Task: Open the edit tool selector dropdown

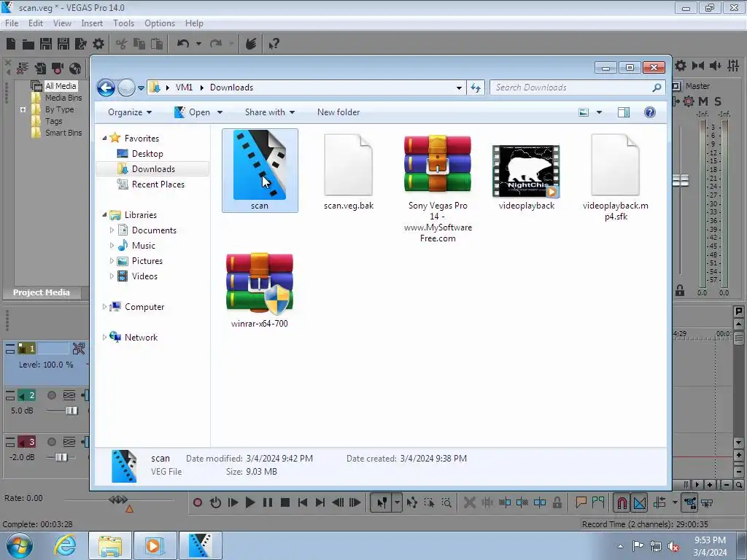Action: [397, 502]
